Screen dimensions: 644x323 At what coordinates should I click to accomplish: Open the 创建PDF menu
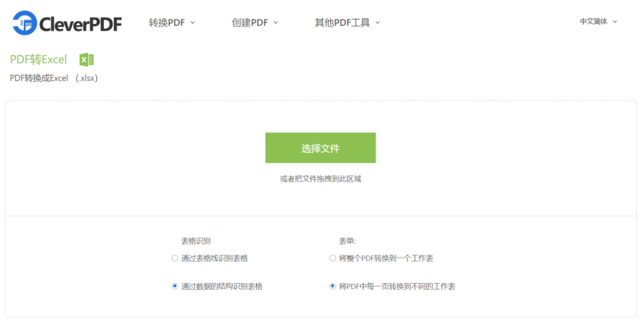click(254, 23)
